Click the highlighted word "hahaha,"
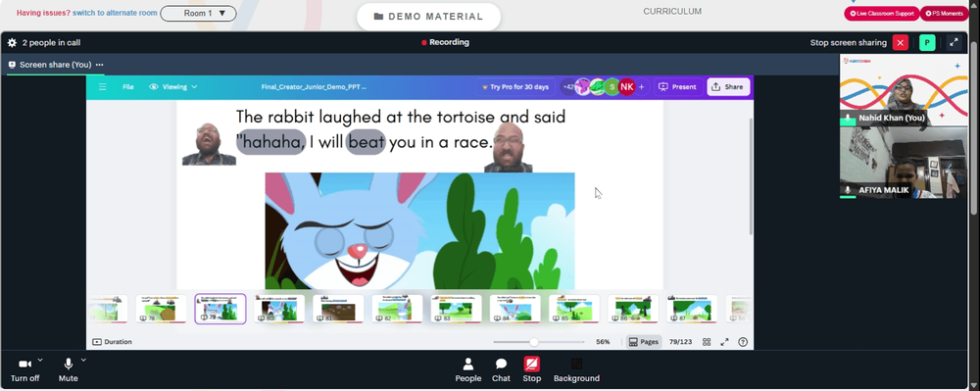 [271, 142]
